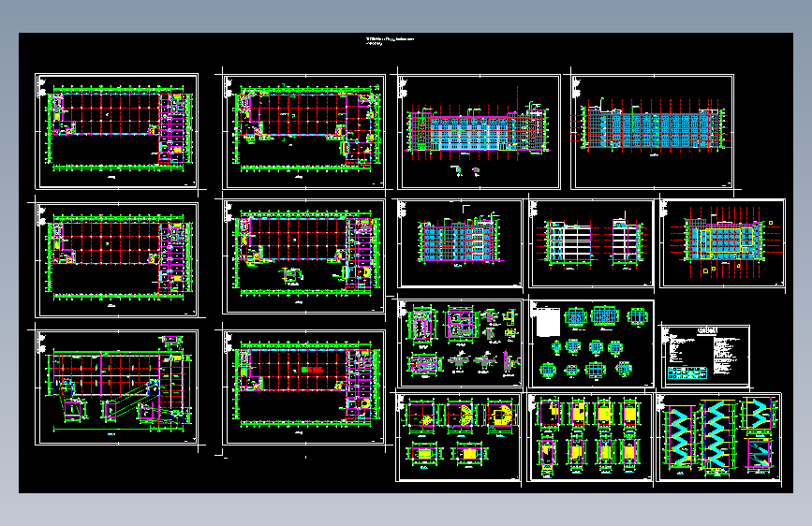Open the cyan zigzag stair sections sheet
The width and height of the screenshot is (812, 526).
coord(718,437)
